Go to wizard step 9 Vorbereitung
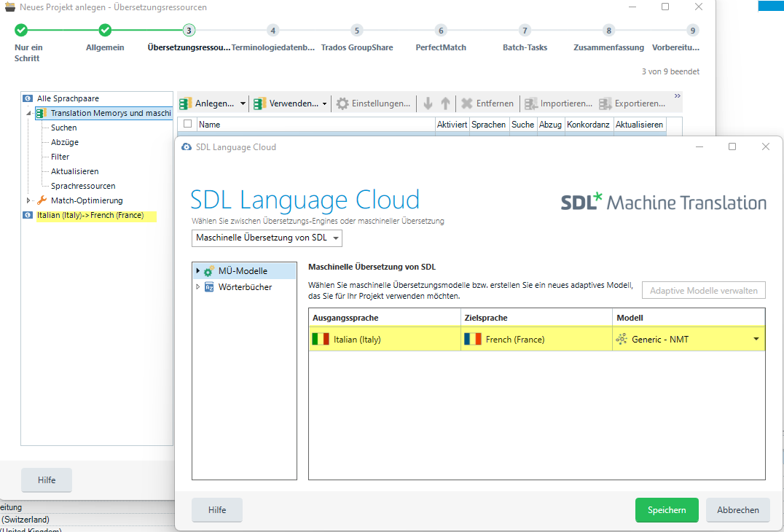 point(693,31)
